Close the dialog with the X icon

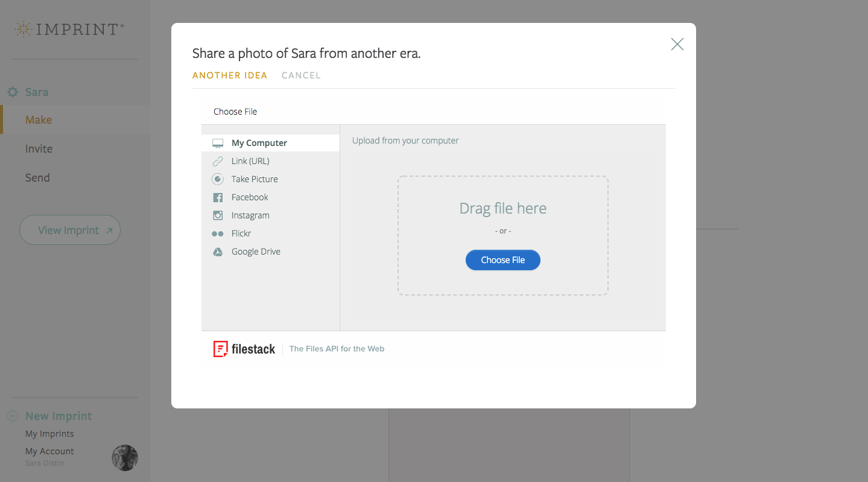677,44
